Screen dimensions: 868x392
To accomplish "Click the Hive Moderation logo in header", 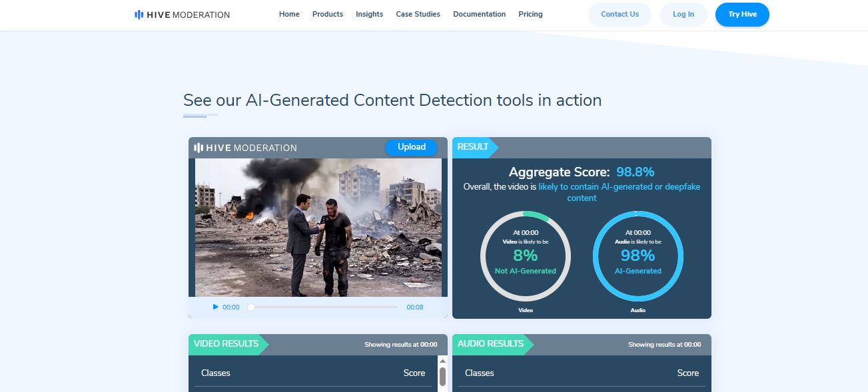I will tap(182, 15).
